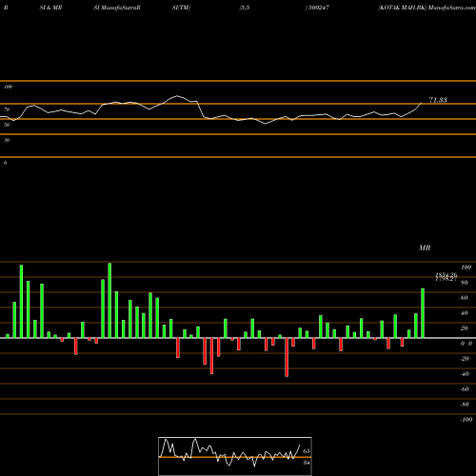Viewport: 476px width, 476px height.
Task: Click the SI & MR header text
Action: point(50,8)
